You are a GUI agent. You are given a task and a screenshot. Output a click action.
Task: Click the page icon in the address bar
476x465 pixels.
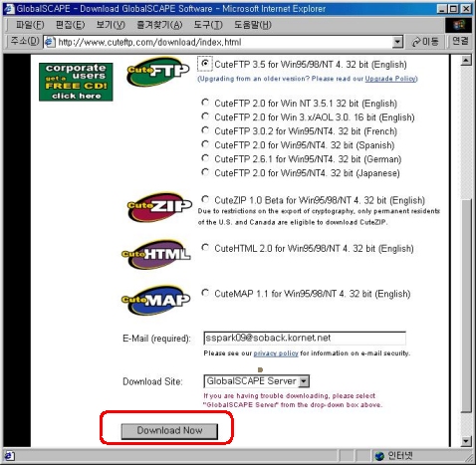[x=50, y=42]
